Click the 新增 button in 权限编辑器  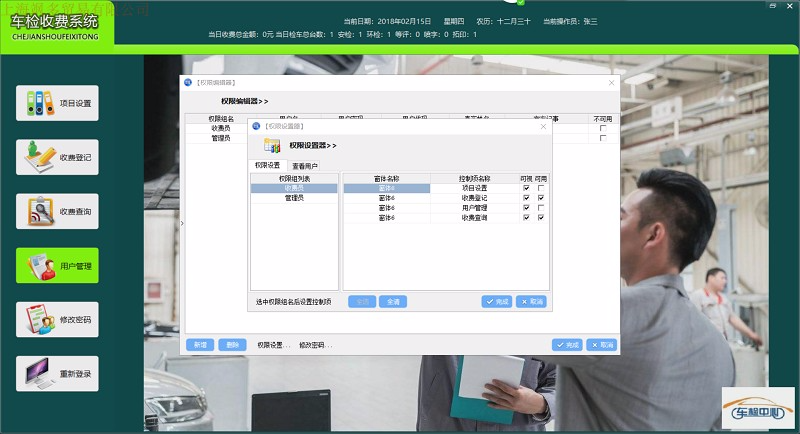coord(200,345)
